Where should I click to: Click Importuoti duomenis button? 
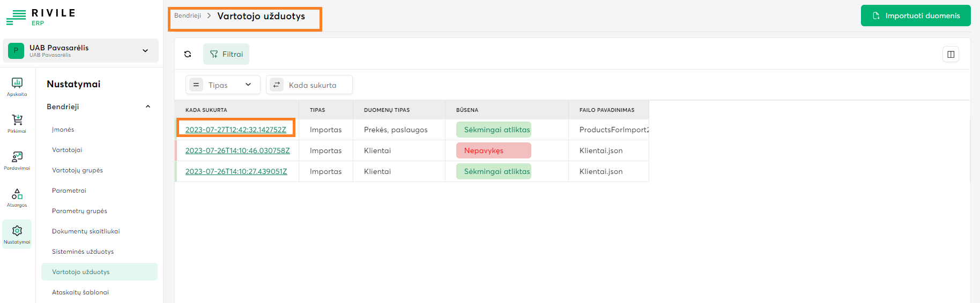(x=915, y=16)
